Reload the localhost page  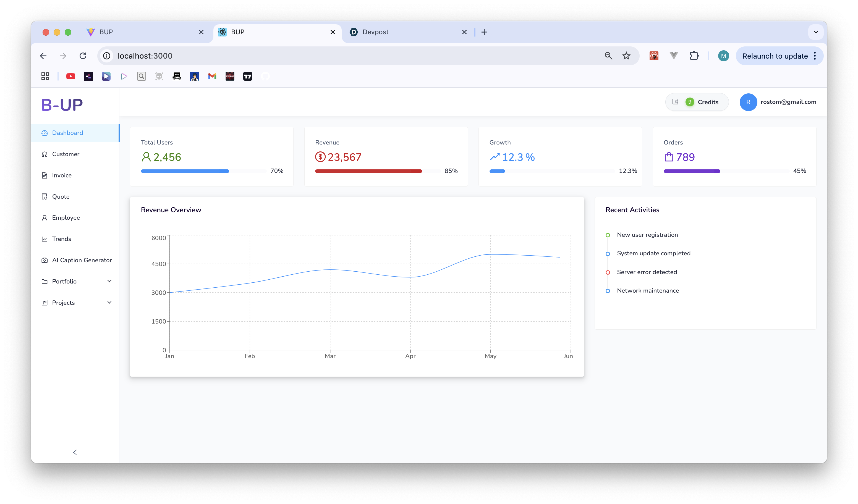[83, 56]
